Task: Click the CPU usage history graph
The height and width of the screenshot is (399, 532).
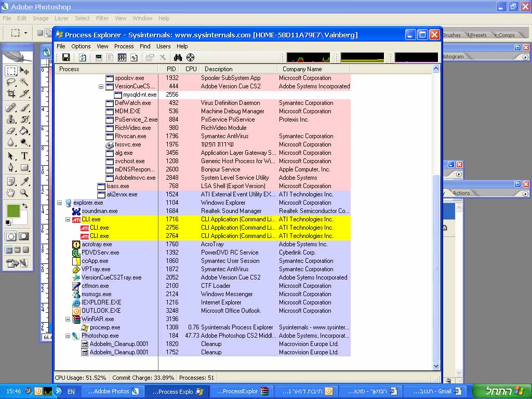Action: (x=308, y=57)
